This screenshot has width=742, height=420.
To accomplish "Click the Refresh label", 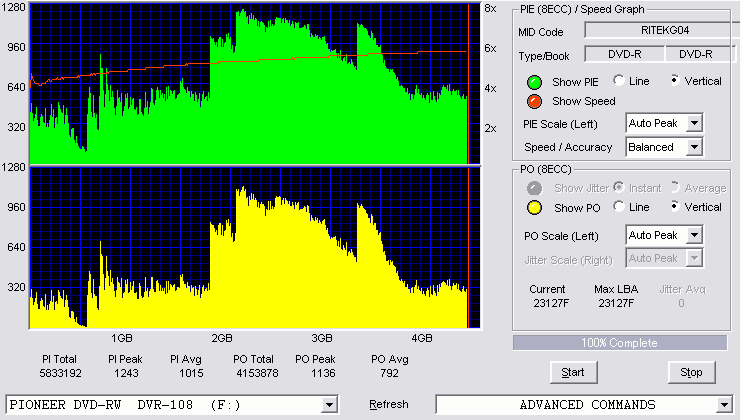I will tap(389, 404).
